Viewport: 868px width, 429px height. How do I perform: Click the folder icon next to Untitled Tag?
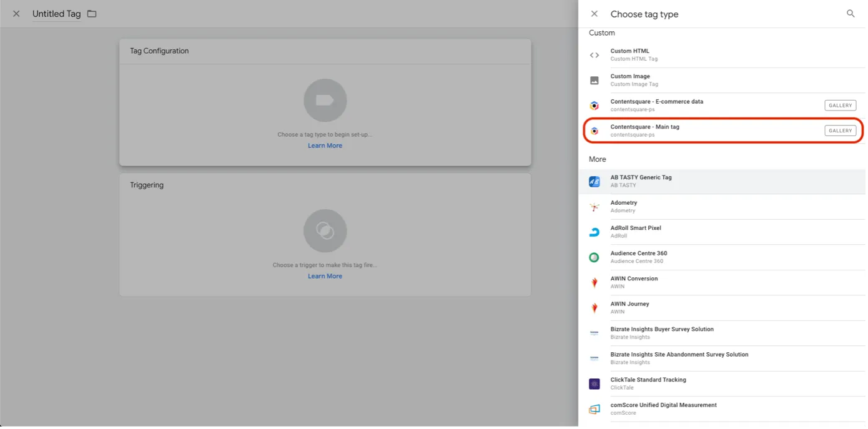[x=92, y=14]
